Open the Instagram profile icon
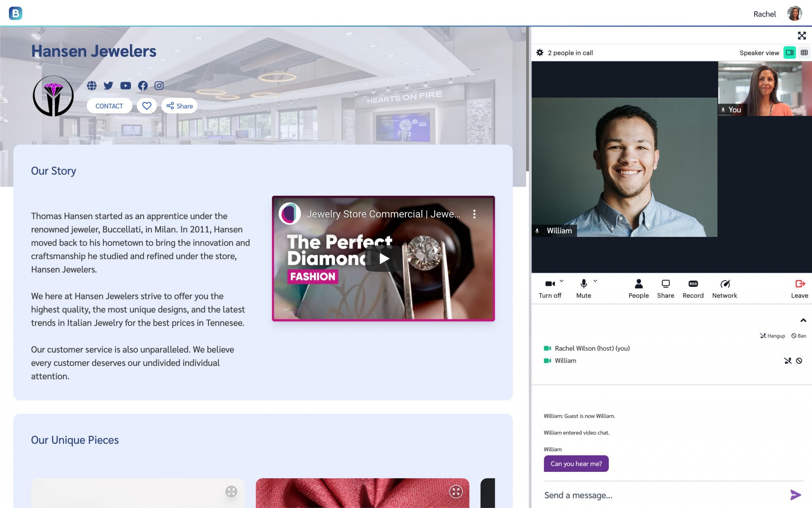 pyautogui.click(x=159, y=86)
